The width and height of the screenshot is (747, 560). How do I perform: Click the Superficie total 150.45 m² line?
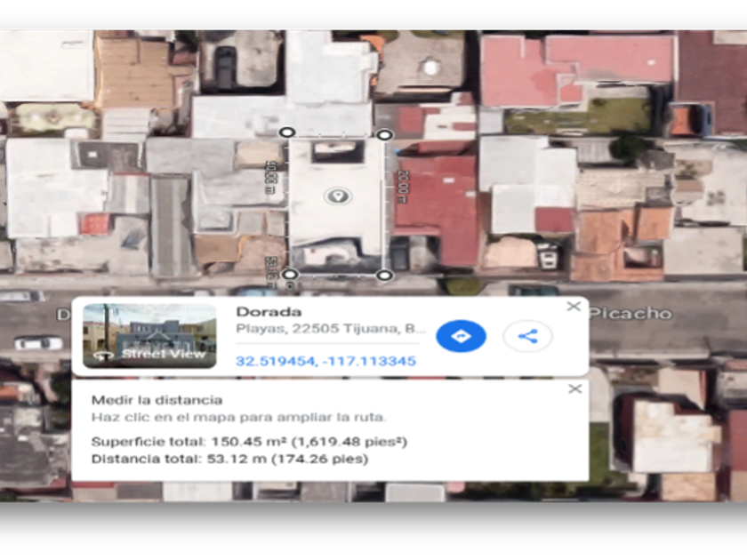pyautogui.click(x=249, y=442)
